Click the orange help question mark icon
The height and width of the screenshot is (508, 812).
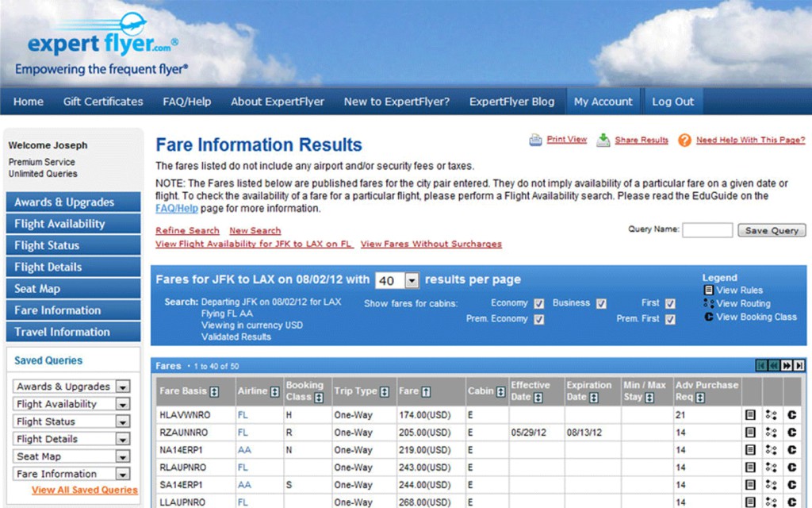pos(684,140)
